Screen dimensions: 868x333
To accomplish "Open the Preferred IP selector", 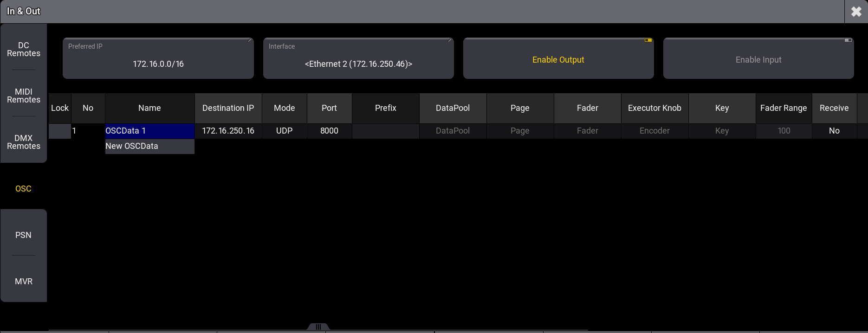I will [x=158, y=58].
